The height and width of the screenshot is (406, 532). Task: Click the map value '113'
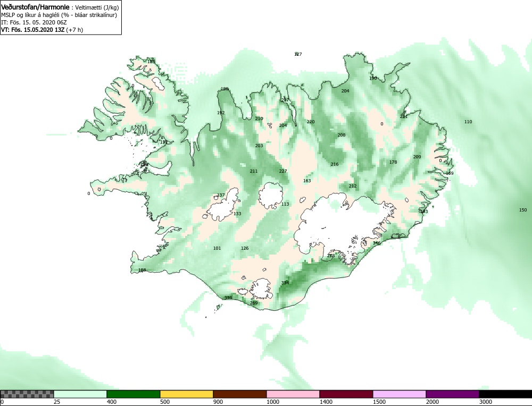(x=285, y=204)
